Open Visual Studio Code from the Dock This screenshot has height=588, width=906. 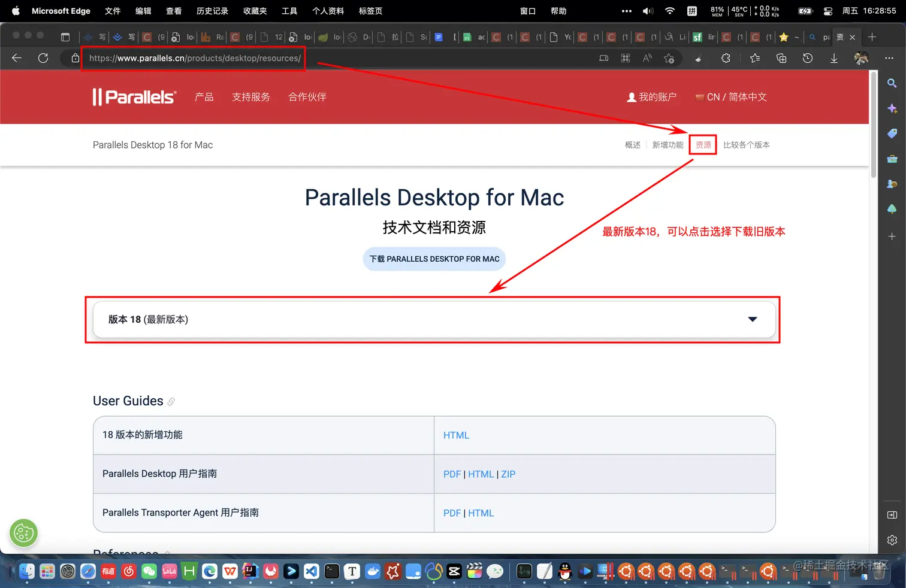(311, 571)
